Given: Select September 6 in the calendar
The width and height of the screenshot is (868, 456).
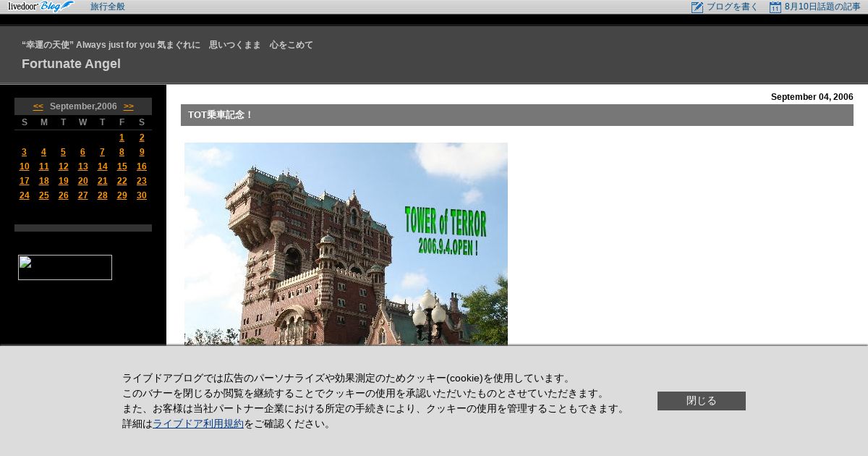Looking at the screenshot, I should (x=82, y=152).
